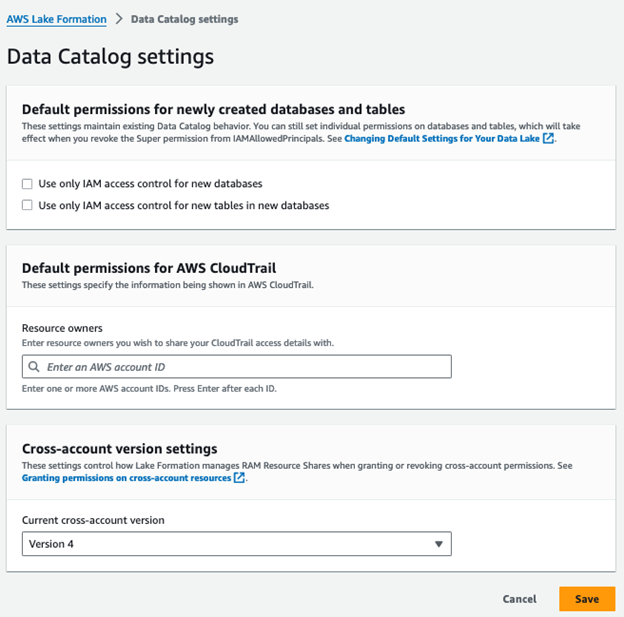The image size is (624, 617).
Task: Click the Data Catalog settings page heading
Action: [x=110, y=56]
